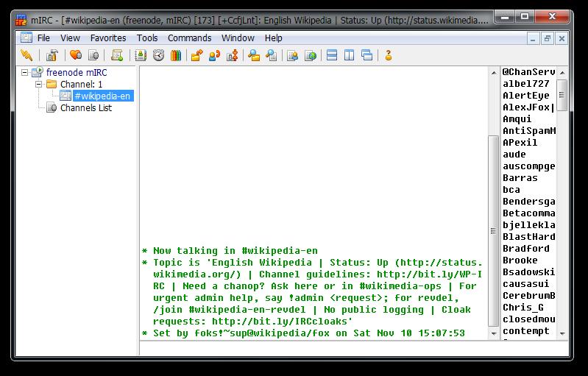
Task: Open the Favorites menu
Action: (108, 38)
